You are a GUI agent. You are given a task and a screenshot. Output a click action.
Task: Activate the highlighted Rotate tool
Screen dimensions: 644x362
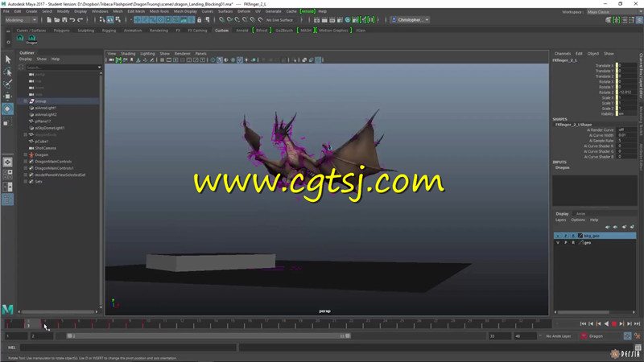7,109
